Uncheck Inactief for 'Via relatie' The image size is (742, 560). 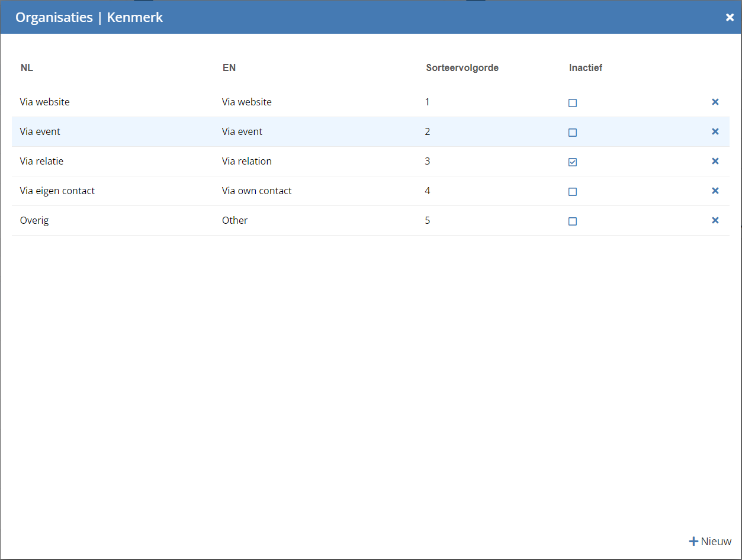(572, 162)
